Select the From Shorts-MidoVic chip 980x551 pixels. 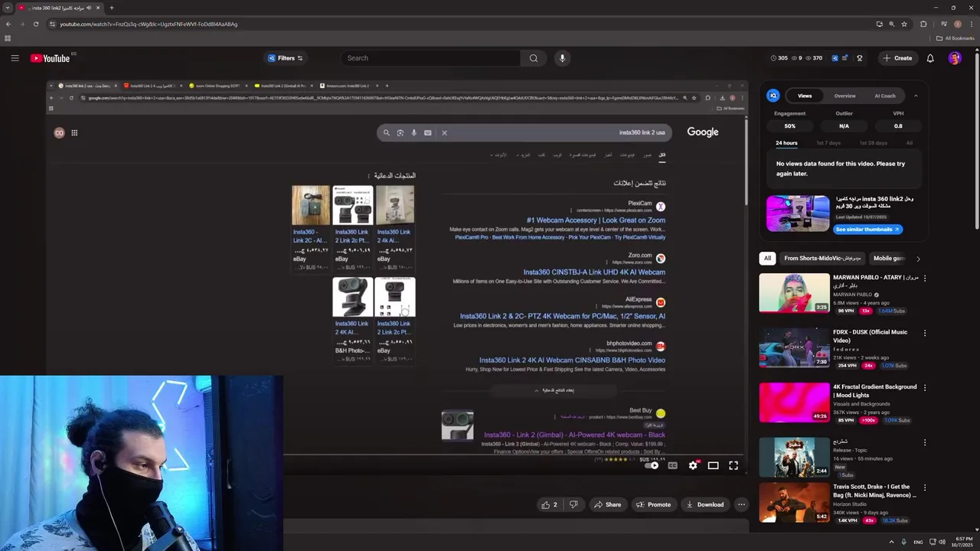(823, 259)
